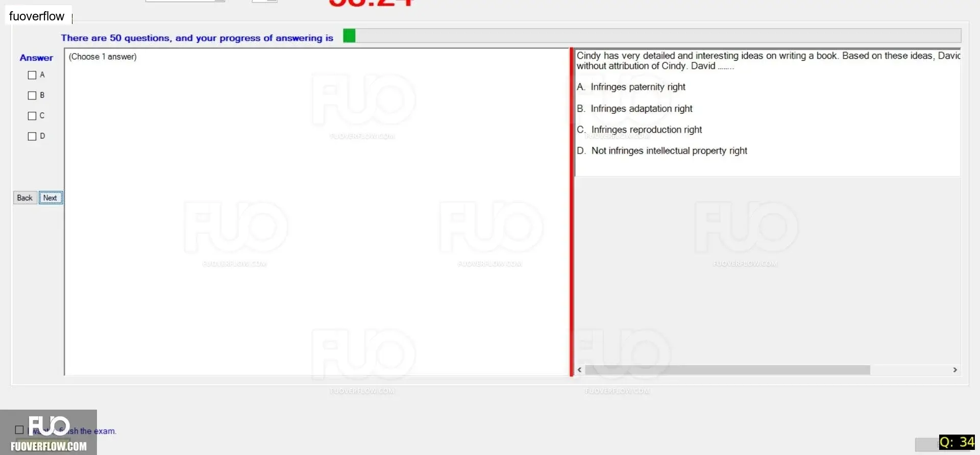The image size is (980, 455).
Task: Go to the next question with Next
Action: click(51, 198)
